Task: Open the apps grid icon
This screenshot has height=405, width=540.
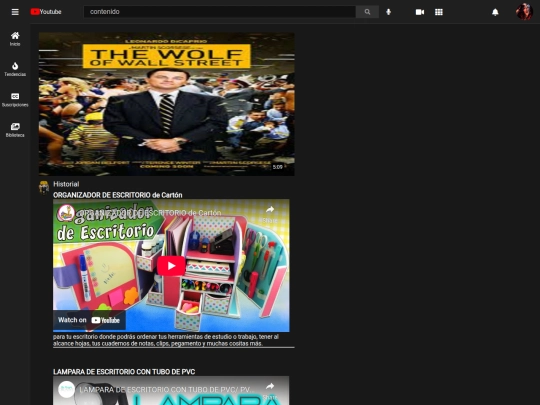Action: 439,12
